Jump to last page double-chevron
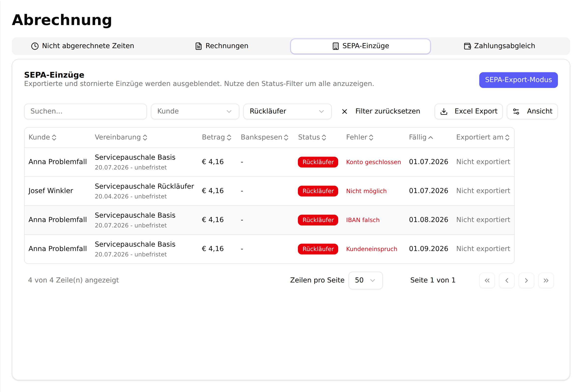Screen dimensions: 582x392 coord(546,280)
